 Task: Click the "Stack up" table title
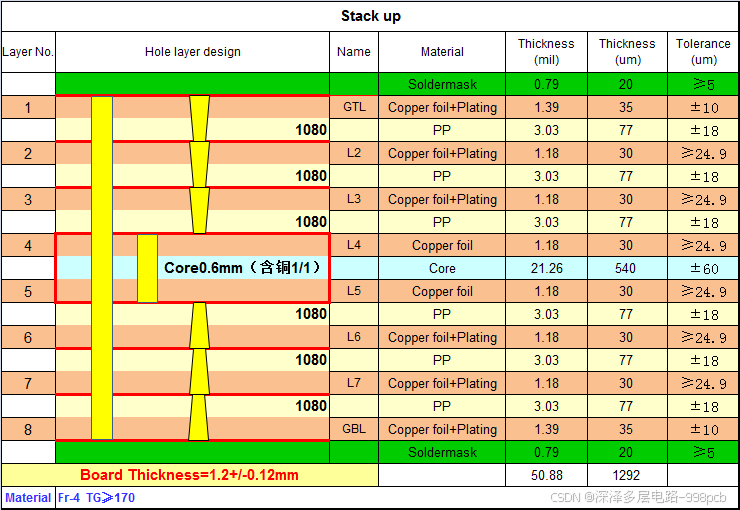[370, 16]
